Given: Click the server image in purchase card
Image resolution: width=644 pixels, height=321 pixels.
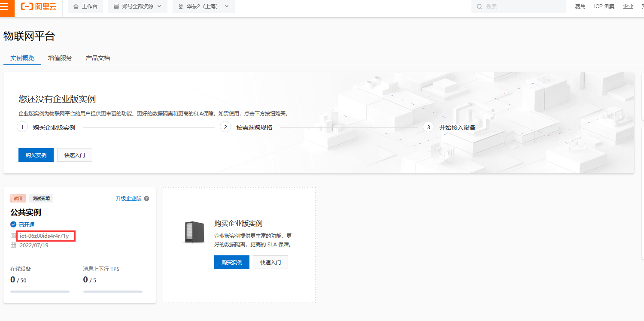Looking at the screenshot, I should (x=194, y=232).
